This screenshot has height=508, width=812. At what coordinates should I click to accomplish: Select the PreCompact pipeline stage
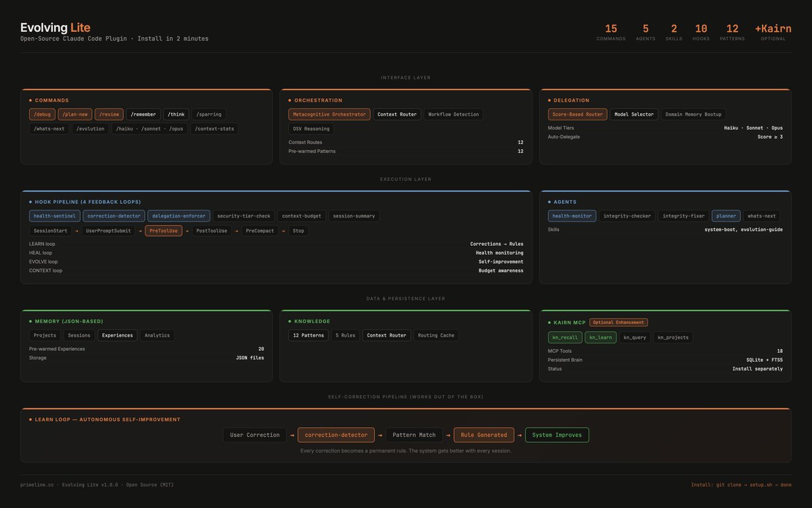coord(260,231)
